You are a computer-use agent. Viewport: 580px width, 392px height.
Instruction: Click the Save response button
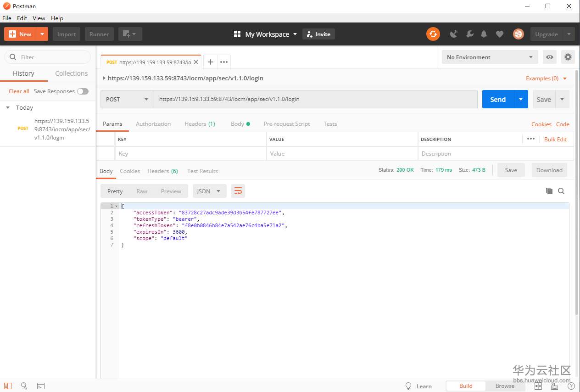click(x=511, y=170)
